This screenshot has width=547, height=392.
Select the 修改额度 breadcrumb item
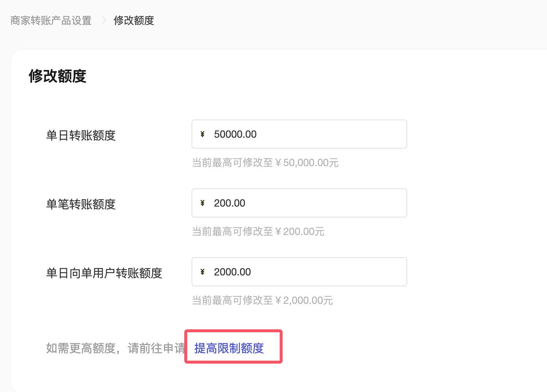pos(134,20)
